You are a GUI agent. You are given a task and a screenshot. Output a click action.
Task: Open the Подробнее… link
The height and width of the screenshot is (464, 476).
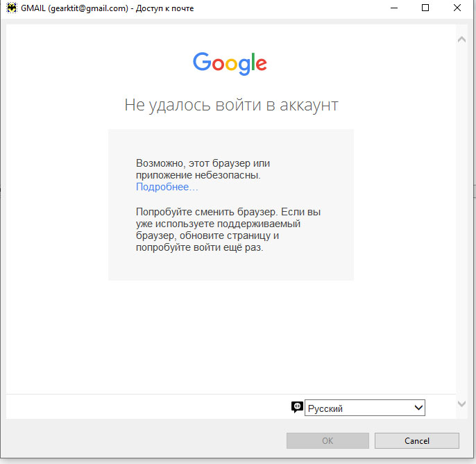[x=167, y=187]
